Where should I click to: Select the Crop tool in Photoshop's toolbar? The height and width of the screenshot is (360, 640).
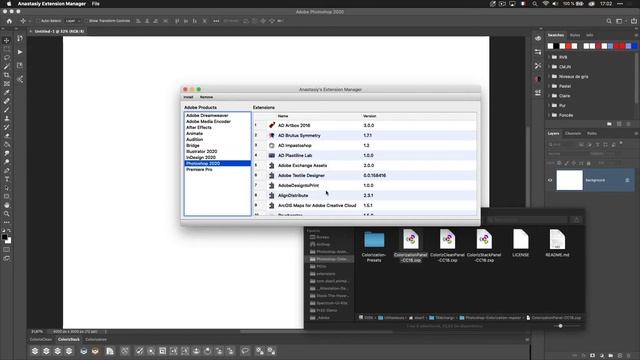[x=7, y=75]
